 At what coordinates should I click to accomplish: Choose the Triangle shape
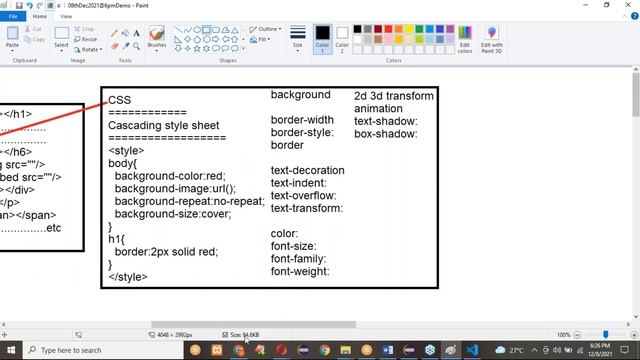pos(235,30)
